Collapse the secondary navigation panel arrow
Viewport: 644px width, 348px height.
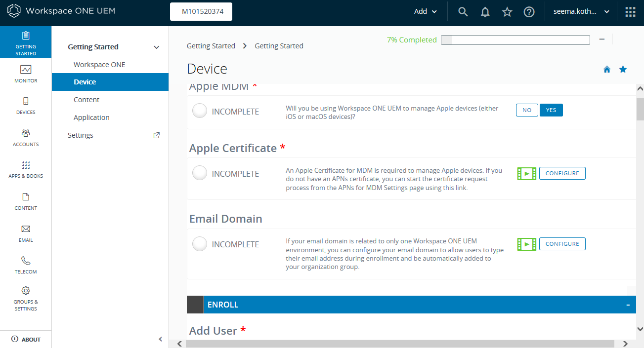tap(160, 339)
